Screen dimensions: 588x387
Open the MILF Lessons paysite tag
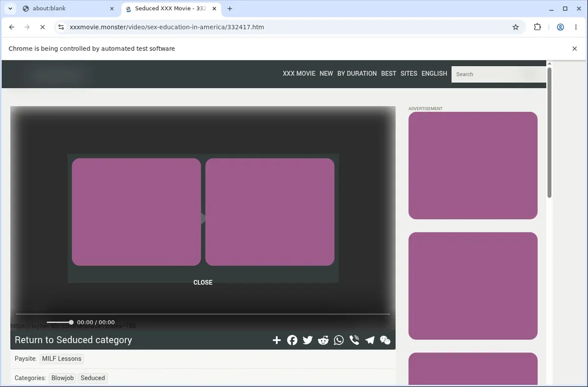click(62, 359)
